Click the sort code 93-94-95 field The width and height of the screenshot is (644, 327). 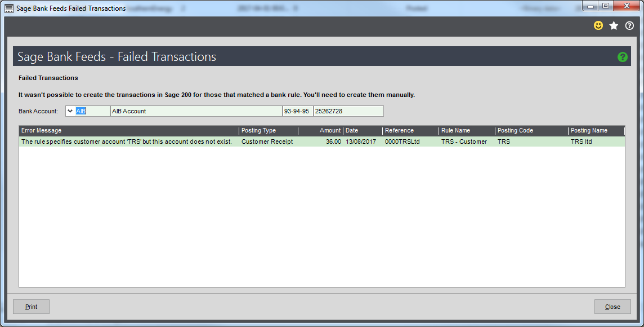[x=297, y=111]
